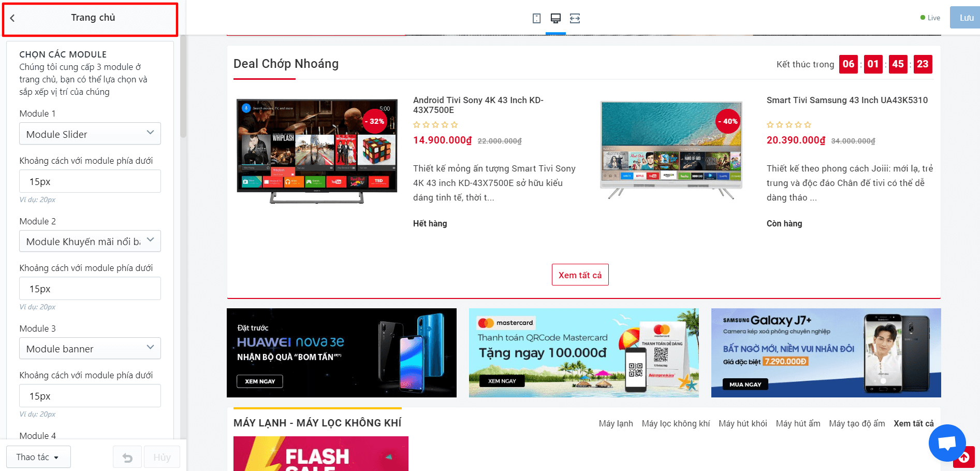The height and width of the screenshot is (471, 980).
Task: Click the Module 4 label
Action: point(38,436)
